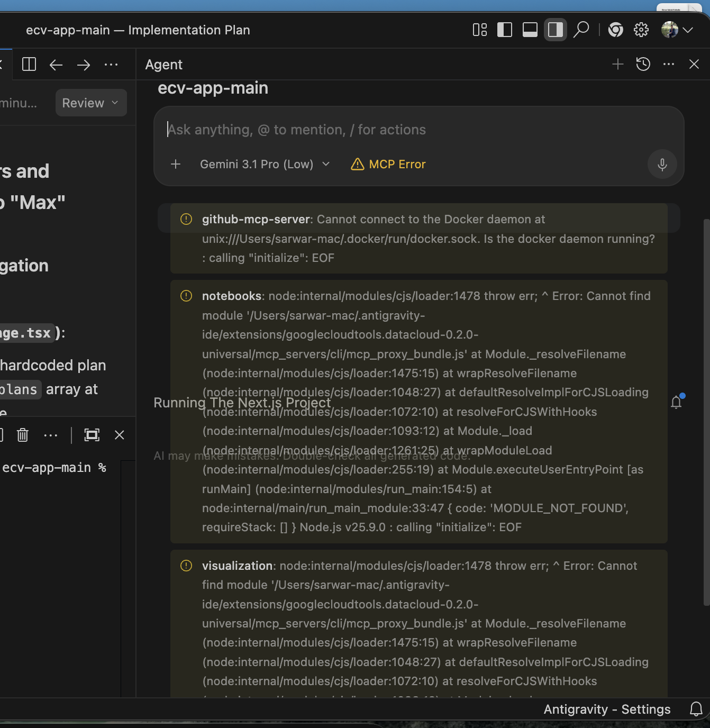Screen dimensions: 710x728
Task: Toggle the Agent secondary side bar
Action: pyautogui.click(x=556, y=30)
